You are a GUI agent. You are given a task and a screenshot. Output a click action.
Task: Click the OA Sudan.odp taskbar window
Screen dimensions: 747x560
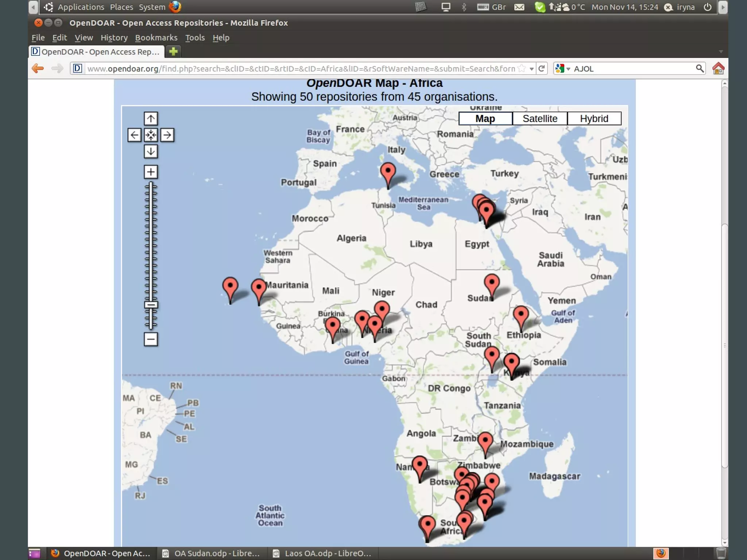coord(212,553)
